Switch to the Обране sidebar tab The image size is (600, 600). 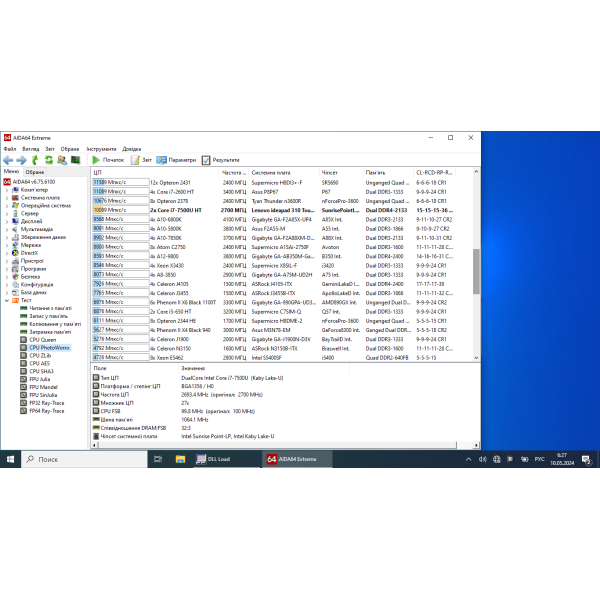point(35,172)
